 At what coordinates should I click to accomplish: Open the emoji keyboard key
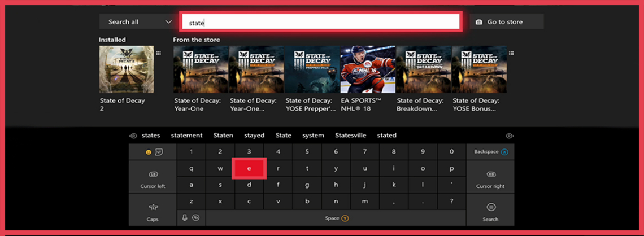(153, 152)
